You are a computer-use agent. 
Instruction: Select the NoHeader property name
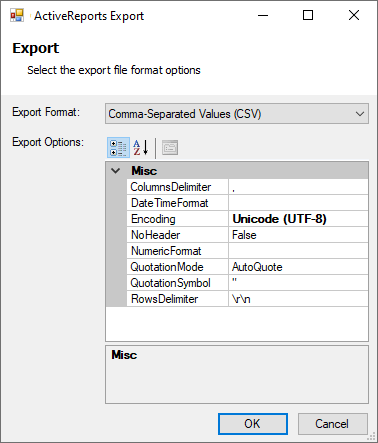click(156, 235)
